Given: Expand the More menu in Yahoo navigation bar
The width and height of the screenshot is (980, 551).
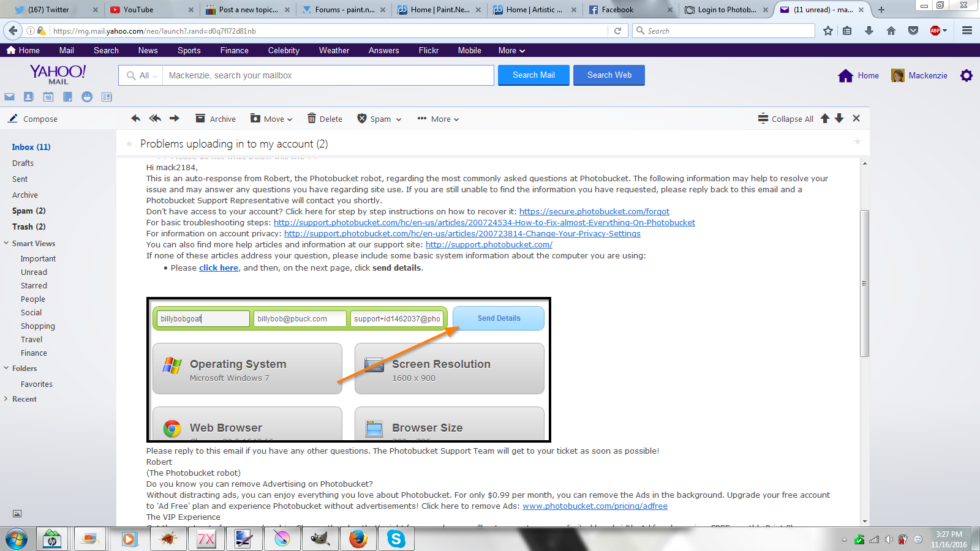Looking at the screenshot, I should point(512,50).
